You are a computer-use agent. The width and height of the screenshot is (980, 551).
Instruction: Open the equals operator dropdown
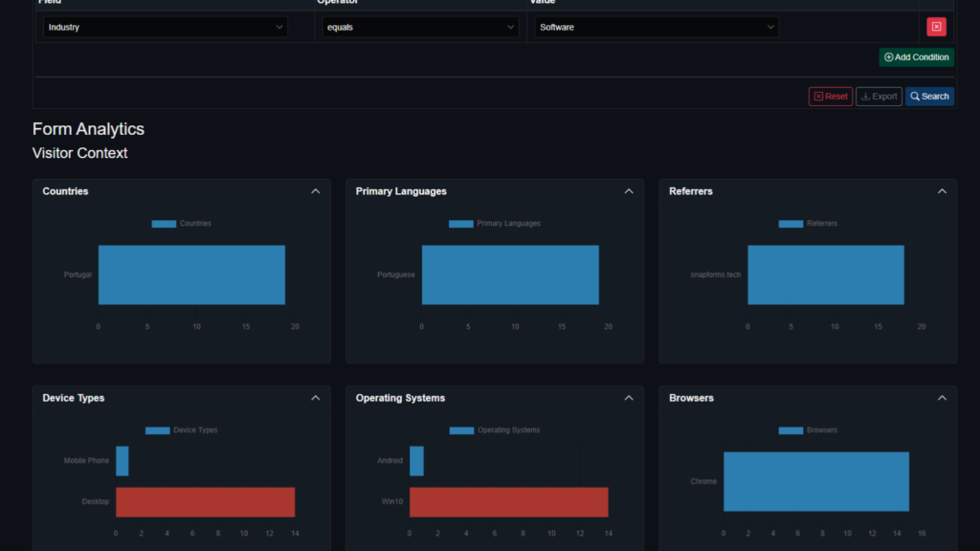tap(421, 28)
